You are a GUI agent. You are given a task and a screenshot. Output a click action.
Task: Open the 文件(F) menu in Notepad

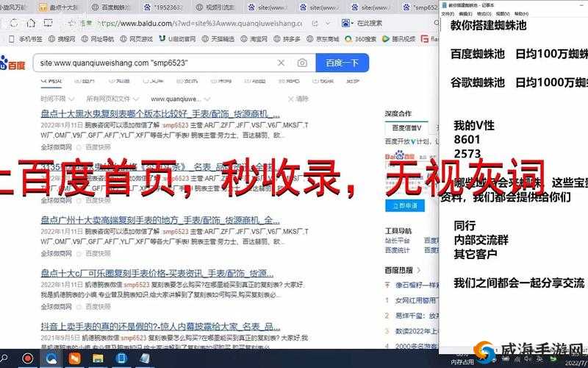pos(448,13)
